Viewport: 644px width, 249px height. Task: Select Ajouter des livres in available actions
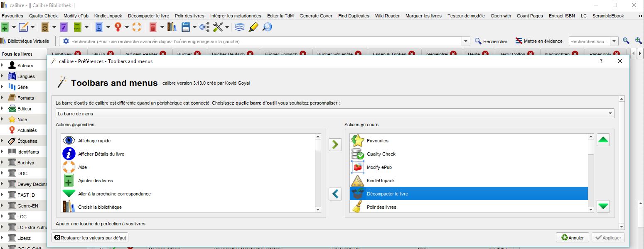click(x=188, y=181)
